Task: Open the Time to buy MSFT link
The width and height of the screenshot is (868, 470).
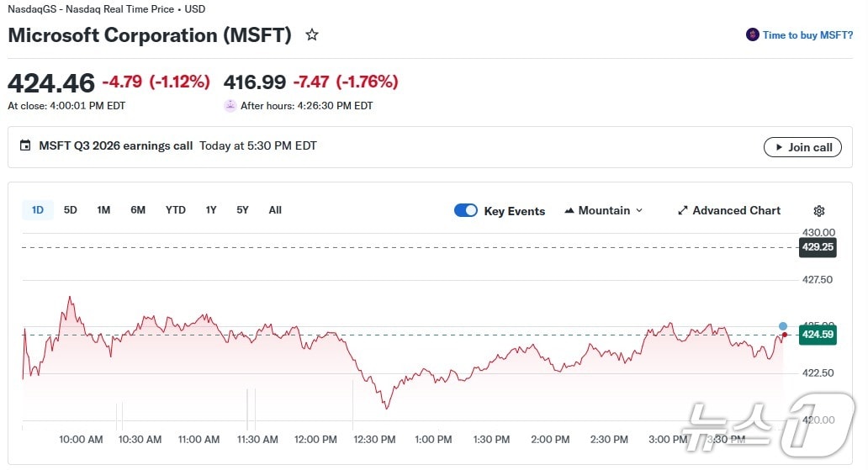Action: (807, 35)
